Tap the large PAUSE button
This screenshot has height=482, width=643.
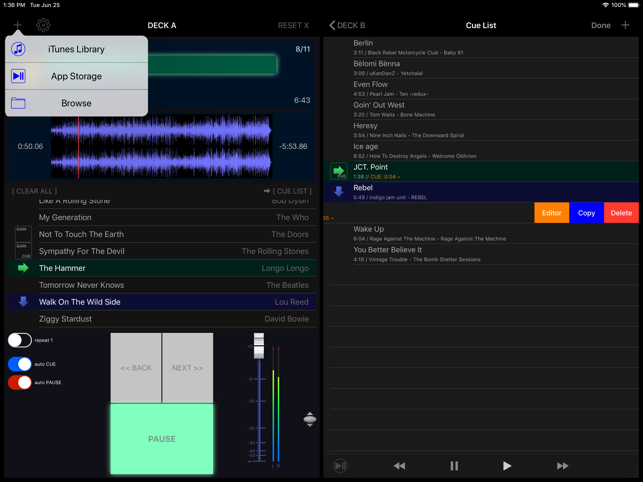[162, 439]
